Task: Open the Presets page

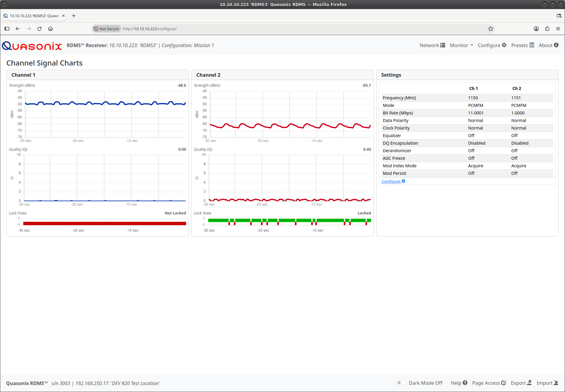Action: [x=522, y=45]
